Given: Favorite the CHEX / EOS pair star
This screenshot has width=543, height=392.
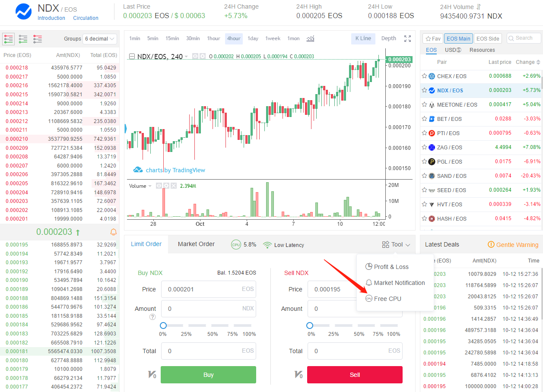Looking at the screenshot, I should point(425,76).
